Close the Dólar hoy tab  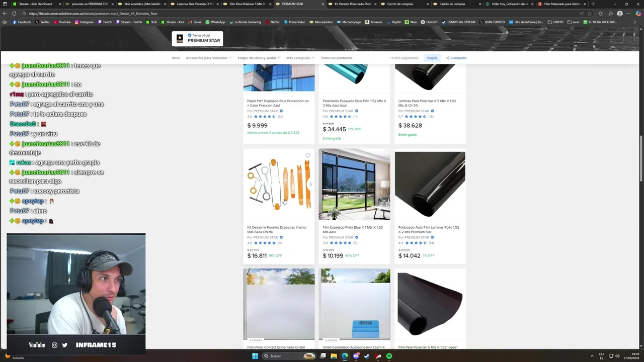(532, 4)
